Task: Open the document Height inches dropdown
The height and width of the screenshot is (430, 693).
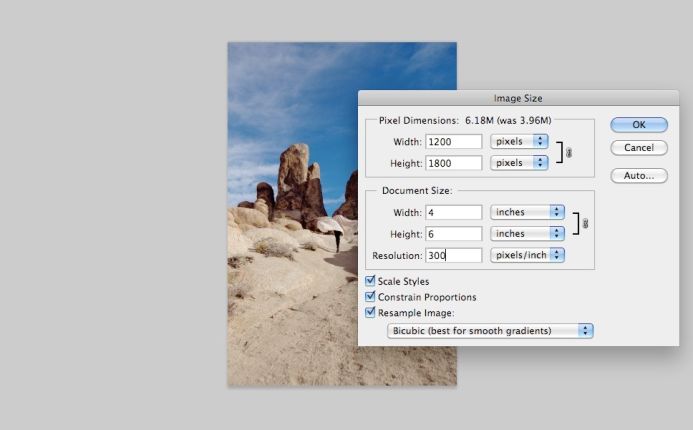Action: 527,234
